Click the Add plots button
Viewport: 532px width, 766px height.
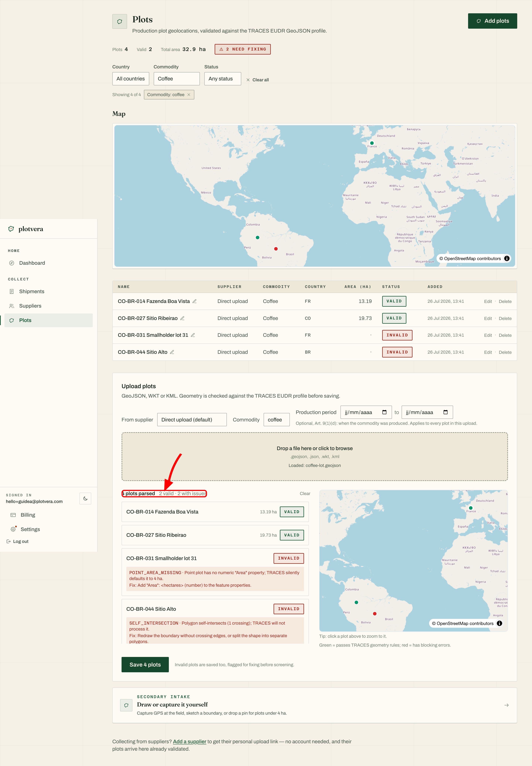492,21
